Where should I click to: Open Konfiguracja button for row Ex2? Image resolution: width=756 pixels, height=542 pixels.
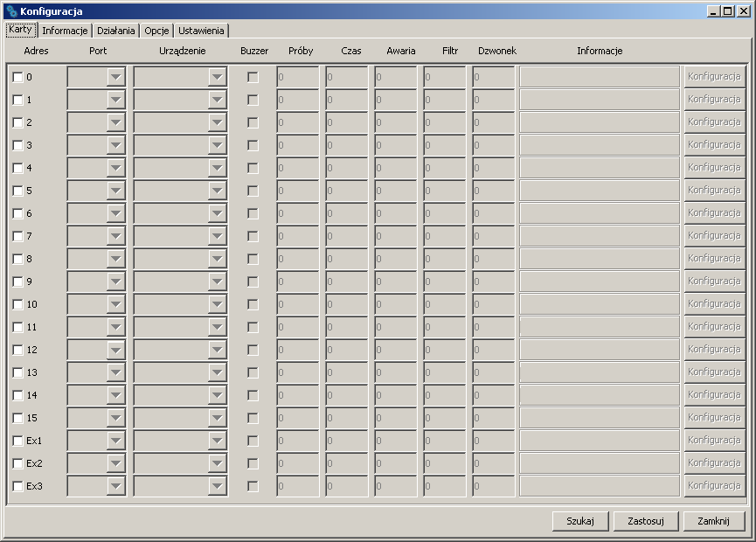(715, 463)
